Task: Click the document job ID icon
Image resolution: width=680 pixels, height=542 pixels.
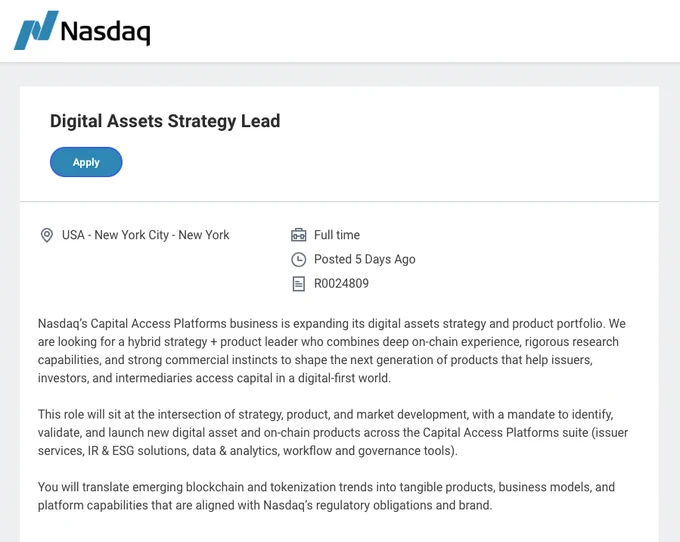Action: point(298,284)
